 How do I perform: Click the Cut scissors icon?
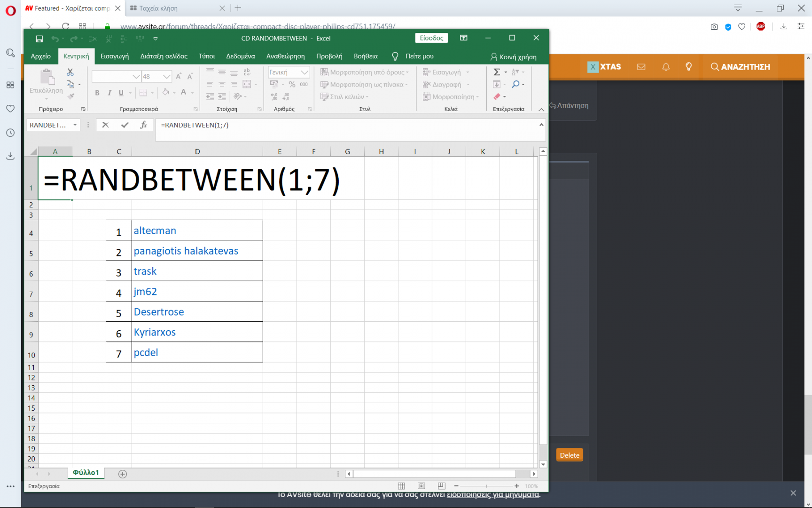click(70, 72)
